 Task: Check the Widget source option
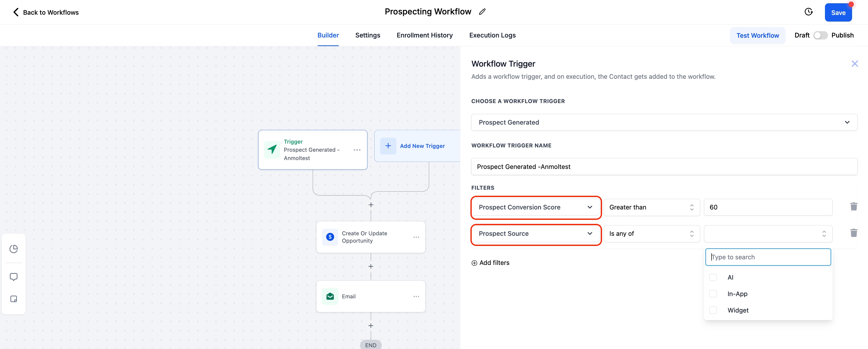pyautogui.click(x=713, y=310)
